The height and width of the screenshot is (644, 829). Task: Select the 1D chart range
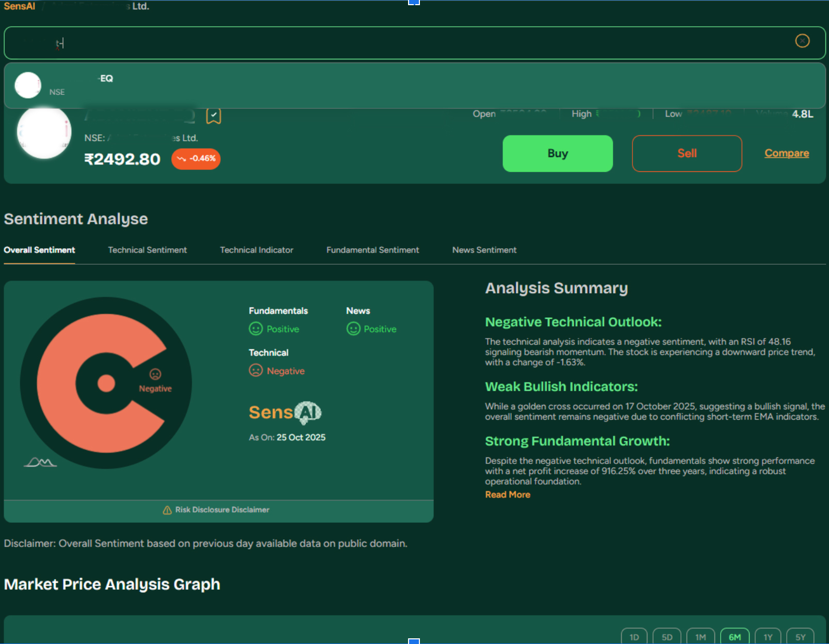(633, 637)
